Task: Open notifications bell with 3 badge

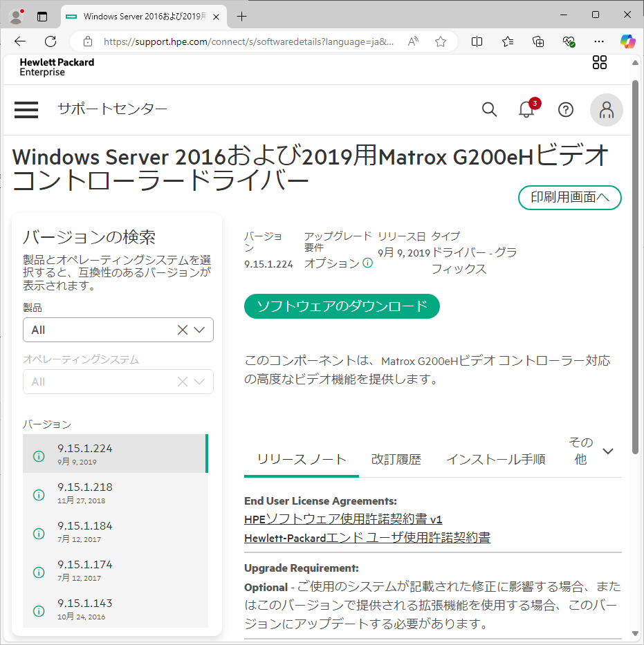Action: point(528,109)
